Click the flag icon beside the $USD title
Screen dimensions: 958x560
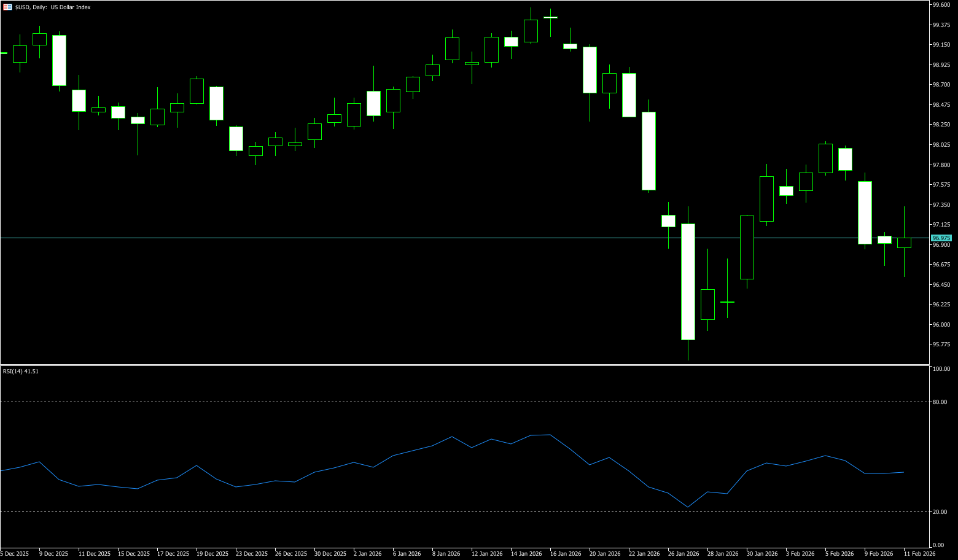pyautogui.click(x=7, y=7)
